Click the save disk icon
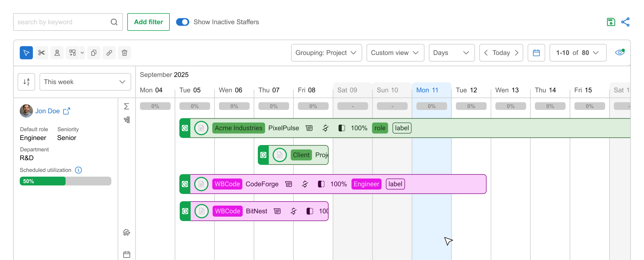 tap(611, 22)
